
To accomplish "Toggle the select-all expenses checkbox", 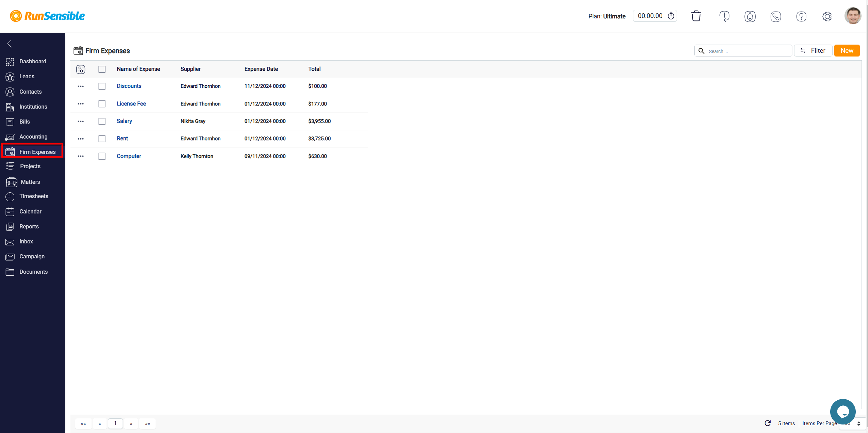I will (x=101, y=68).
